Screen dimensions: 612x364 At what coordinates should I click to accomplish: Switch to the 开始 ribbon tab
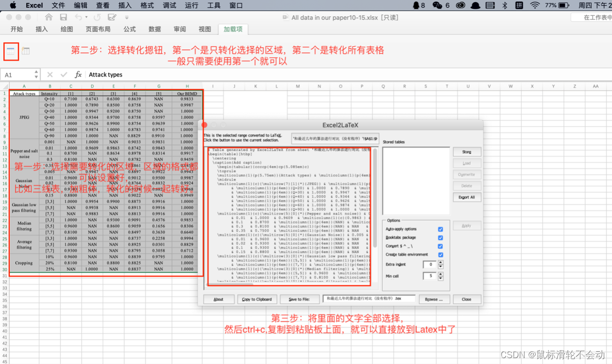(x=17, y=29)
